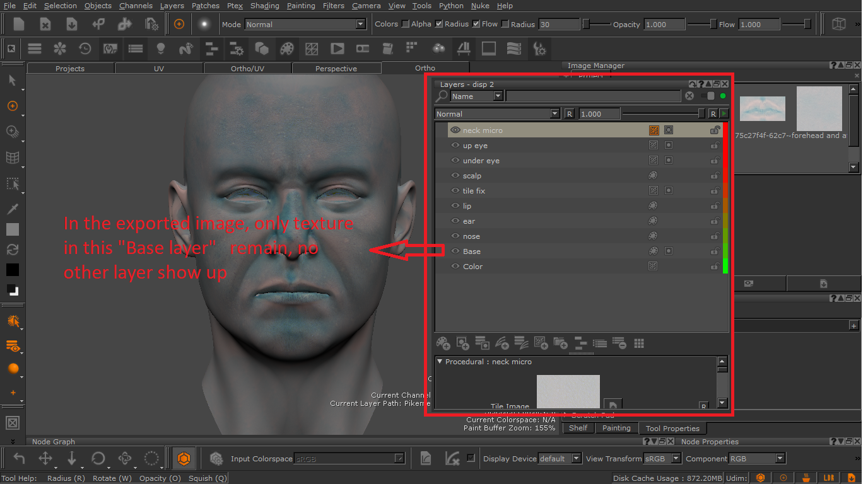Click the R button beside Tile Image
868x484 pixels.
tap(703, 406)
